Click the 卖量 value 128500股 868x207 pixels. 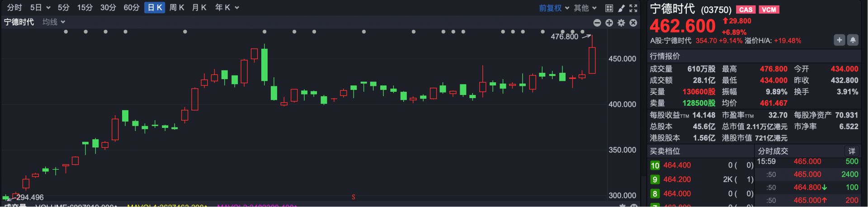click(698, 103)
